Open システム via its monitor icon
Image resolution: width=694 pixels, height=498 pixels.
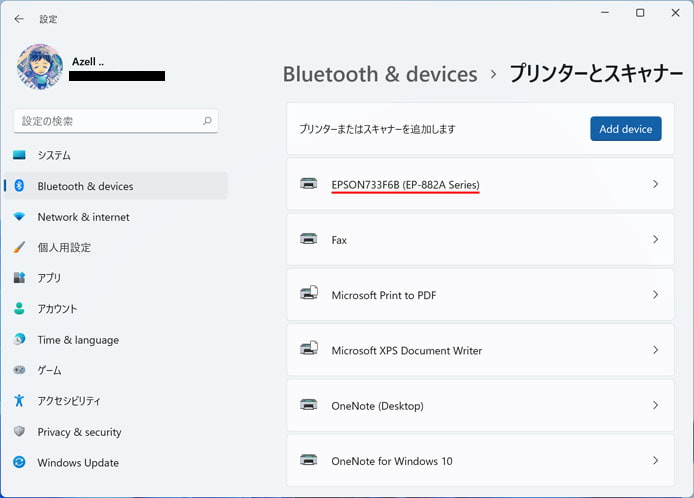tap(19, 155)
